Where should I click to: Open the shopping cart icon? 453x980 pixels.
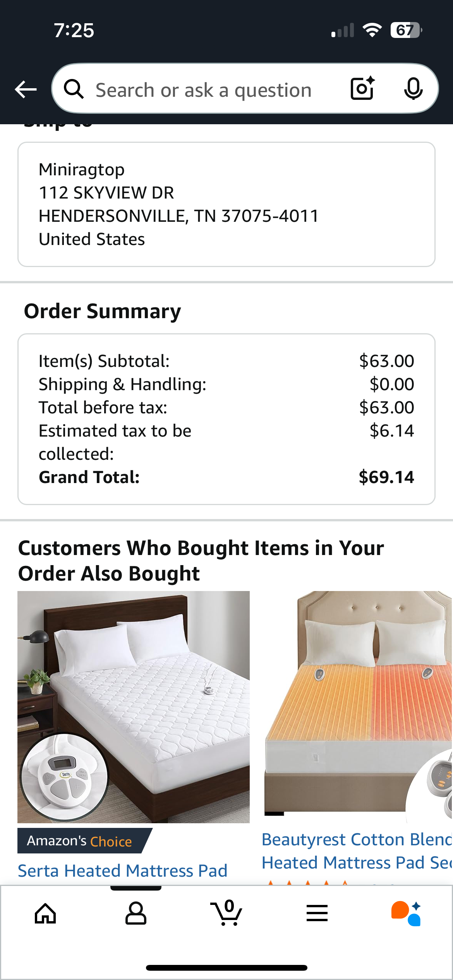226,913
